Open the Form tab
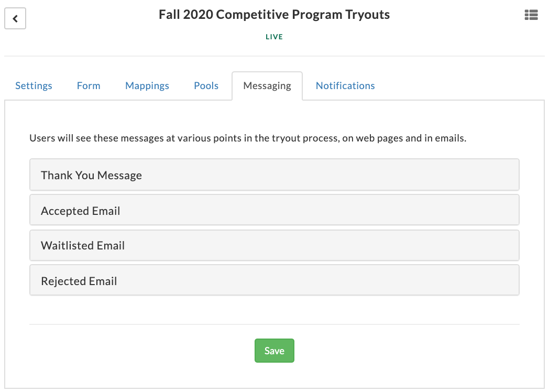Viewport: 549px width, 392px height. tap(89, 86)
